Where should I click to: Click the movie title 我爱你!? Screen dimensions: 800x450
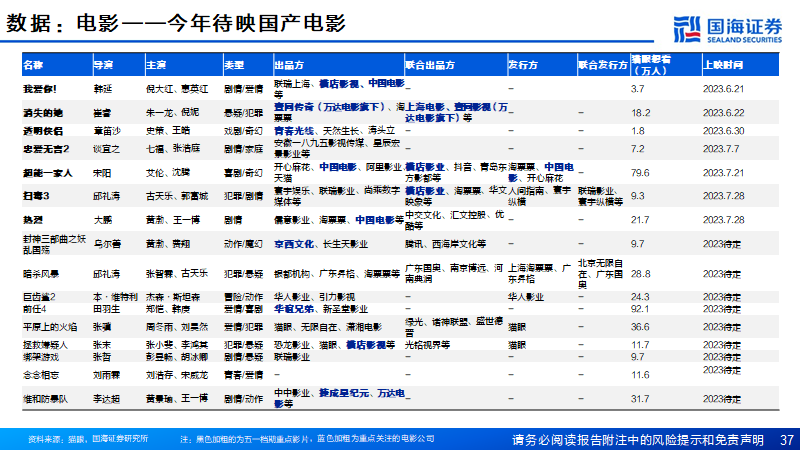click(40, 89)
